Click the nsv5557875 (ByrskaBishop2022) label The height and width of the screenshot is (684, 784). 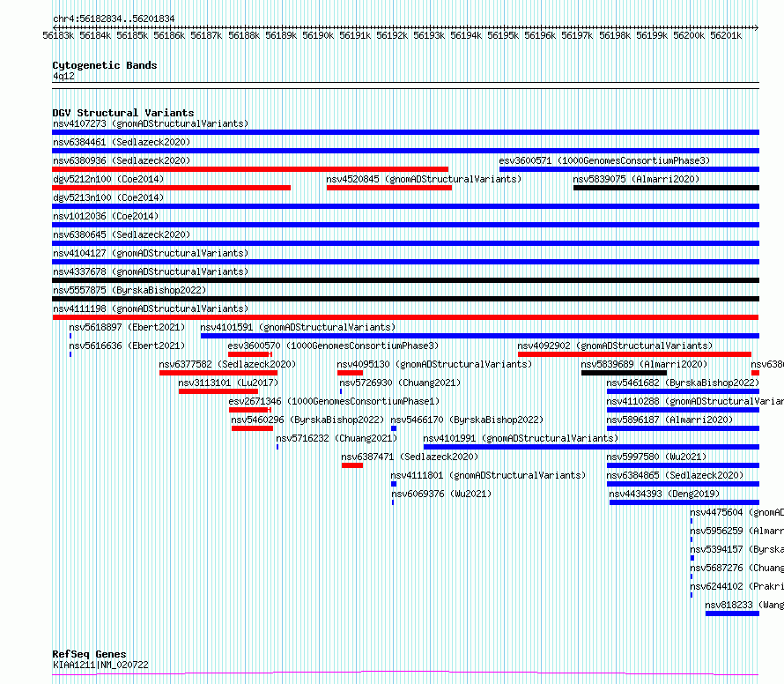(129, 290)
